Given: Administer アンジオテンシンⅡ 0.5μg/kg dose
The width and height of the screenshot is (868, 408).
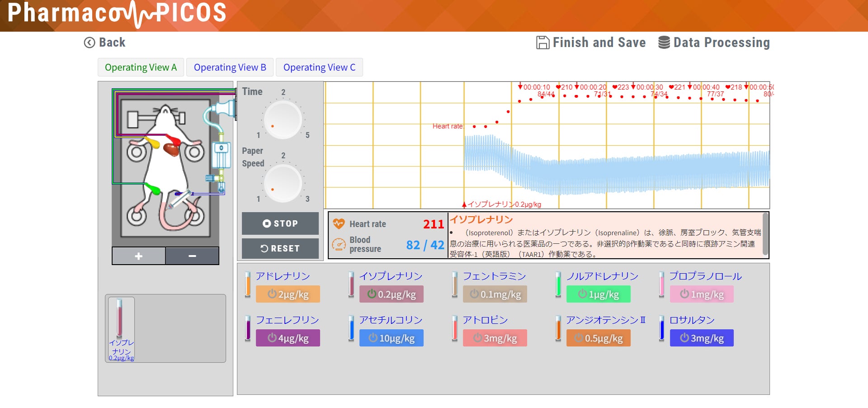Looking at the screenshot, I should (599, 338).
